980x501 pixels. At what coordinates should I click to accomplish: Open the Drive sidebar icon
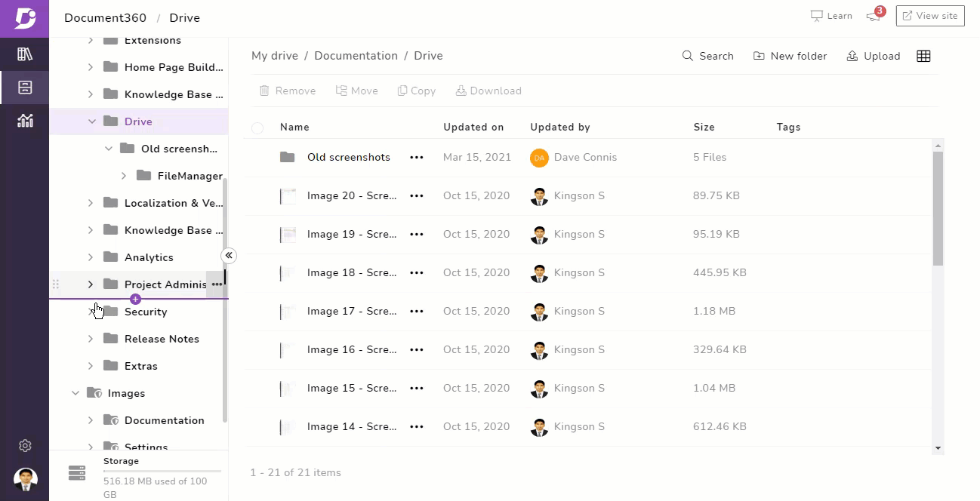25,88
